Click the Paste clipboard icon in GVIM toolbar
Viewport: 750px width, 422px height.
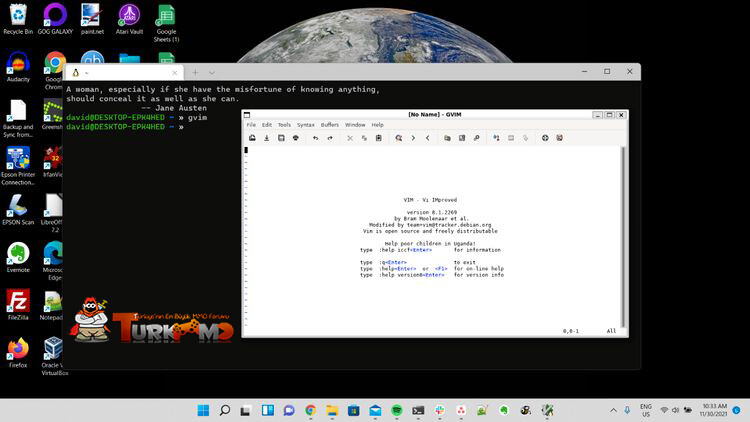[378, 138]
